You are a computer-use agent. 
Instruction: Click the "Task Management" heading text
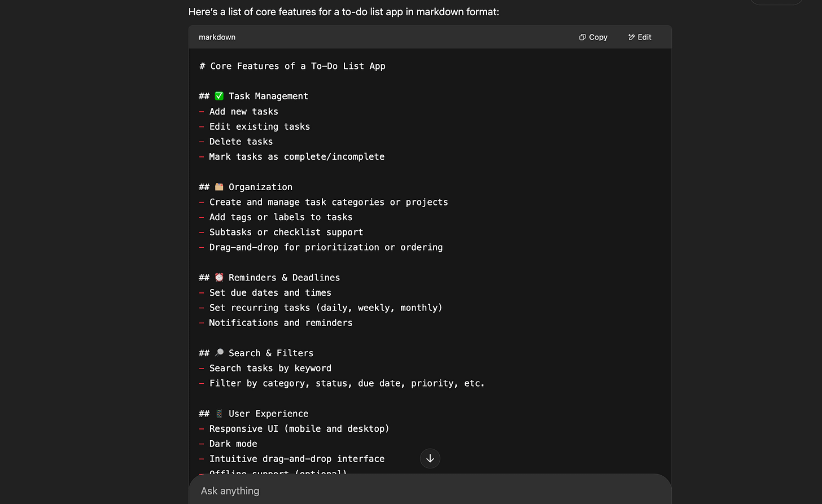268,96
